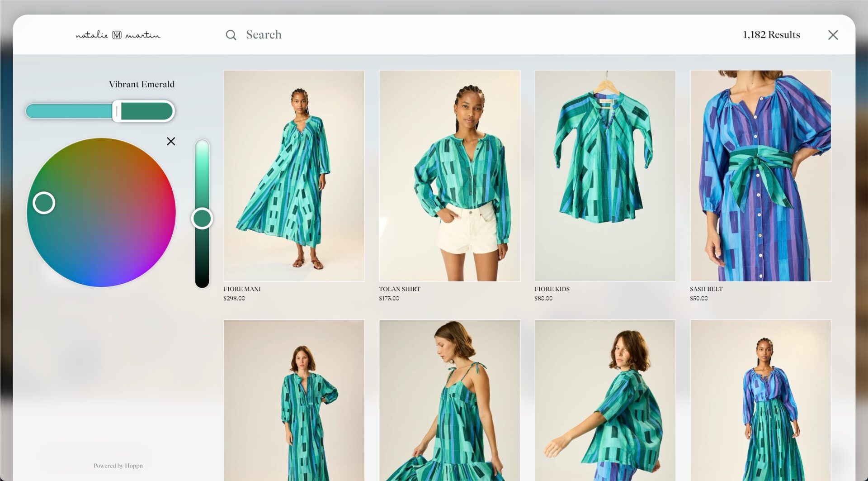Click the brightness slider handle
868x481 pixels.
(x=202, y=219)
